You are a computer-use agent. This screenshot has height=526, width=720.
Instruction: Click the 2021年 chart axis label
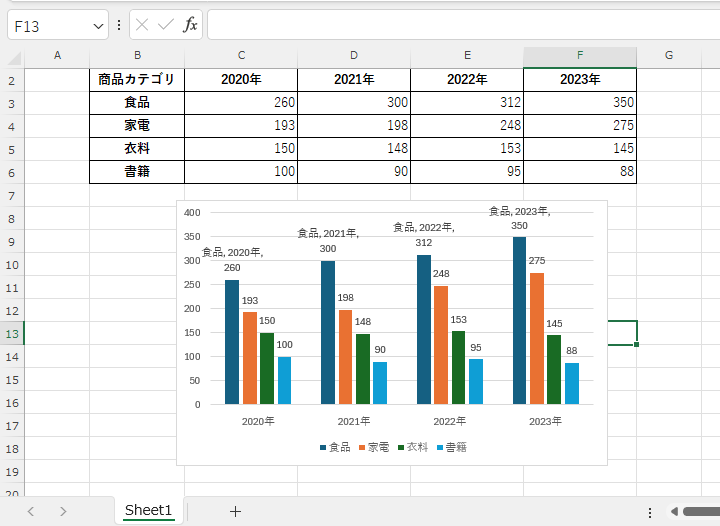pyautogui.click(x=354, y=421)
